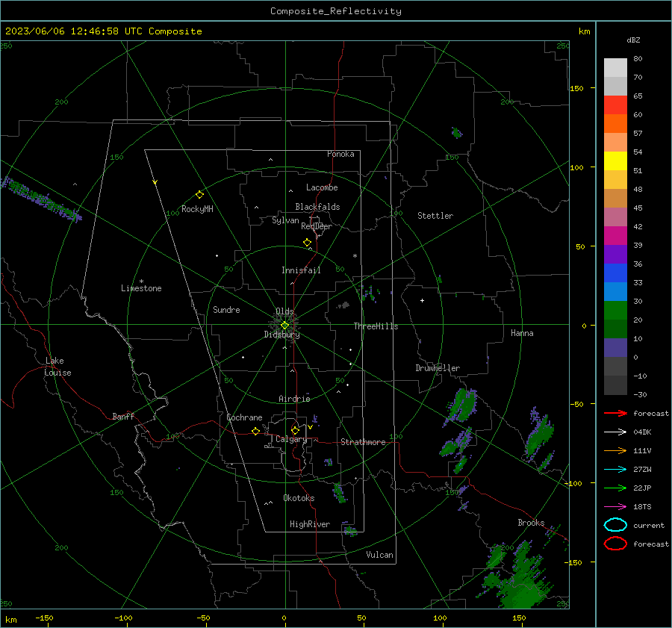This screenshot has width=672, height=628.
Task: Click the light blue 33–30 dBZ swatch
Action: click(615, 291)
